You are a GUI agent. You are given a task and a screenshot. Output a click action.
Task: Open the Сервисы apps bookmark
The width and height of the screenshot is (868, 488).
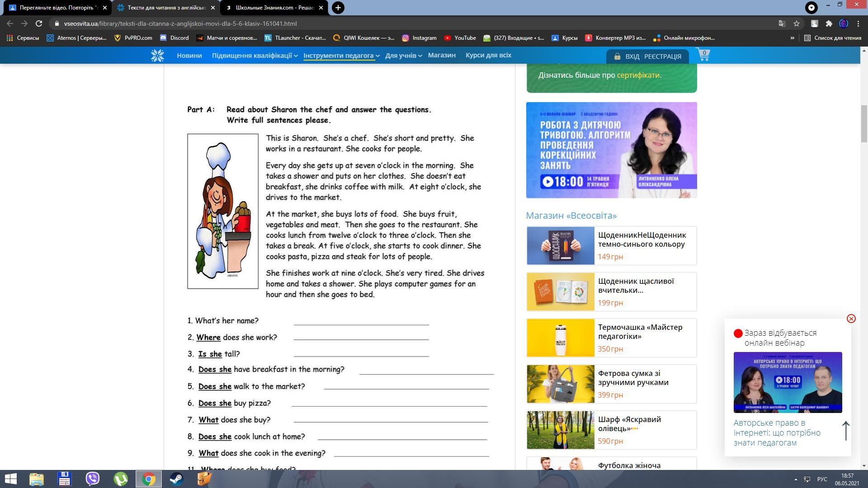[x=23, y=38]
